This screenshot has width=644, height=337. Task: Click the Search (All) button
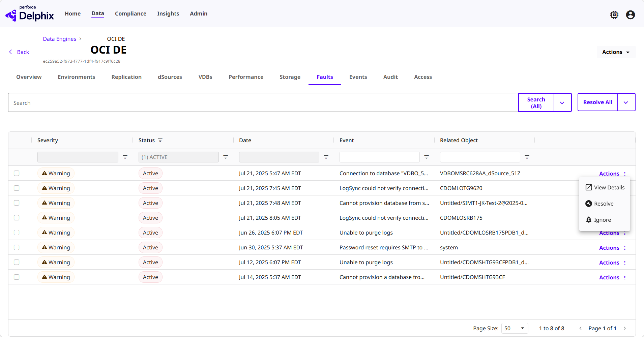536,102
